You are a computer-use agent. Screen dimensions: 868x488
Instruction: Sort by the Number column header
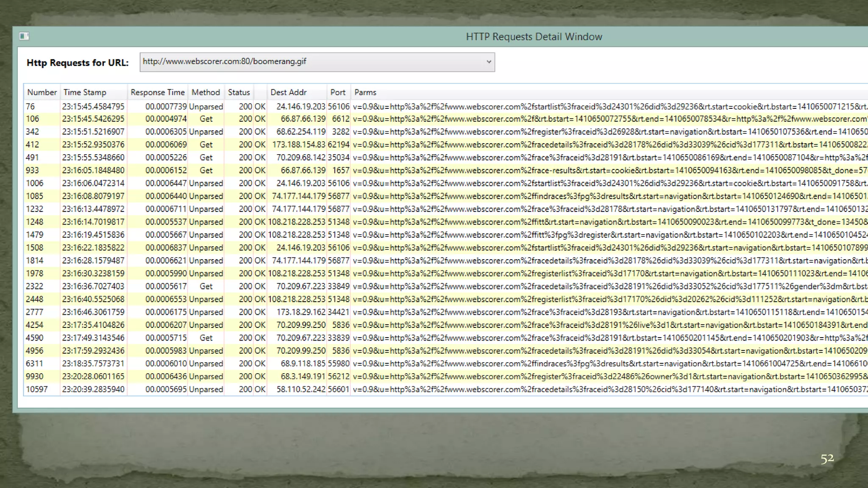click(42, 92)
